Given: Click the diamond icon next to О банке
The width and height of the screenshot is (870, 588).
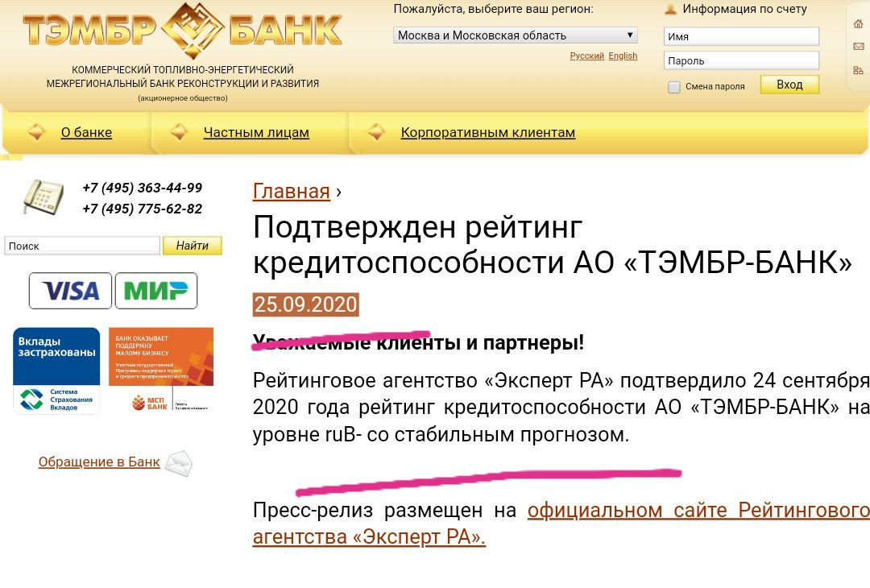Looking at the screenshot, I should pos(36,132).
